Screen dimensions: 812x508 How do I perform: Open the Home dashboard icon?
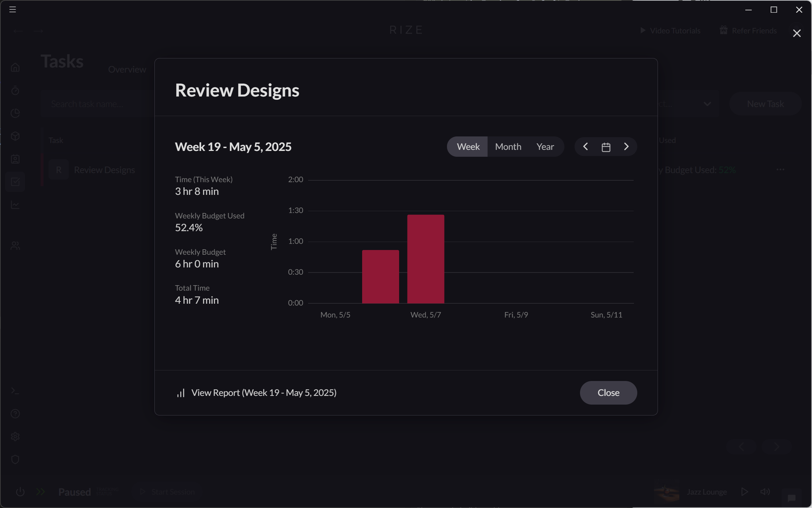tap(15, 67)
